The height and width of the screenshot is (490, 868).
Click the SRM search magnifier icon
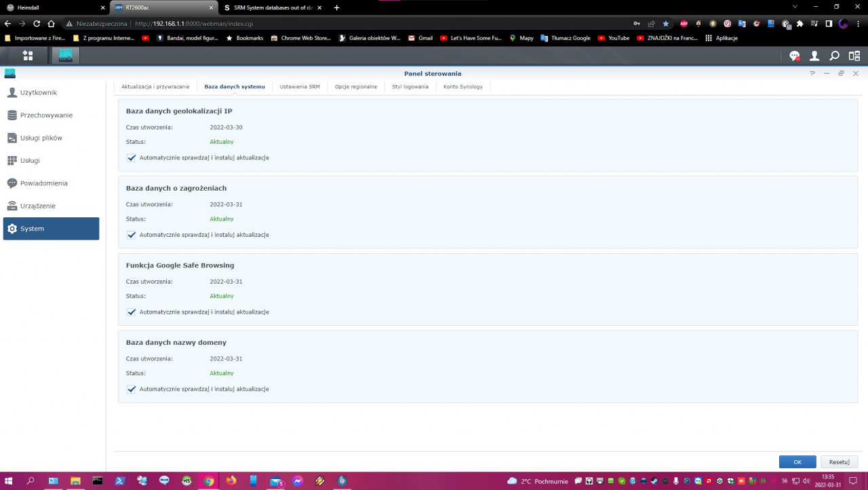834,56
